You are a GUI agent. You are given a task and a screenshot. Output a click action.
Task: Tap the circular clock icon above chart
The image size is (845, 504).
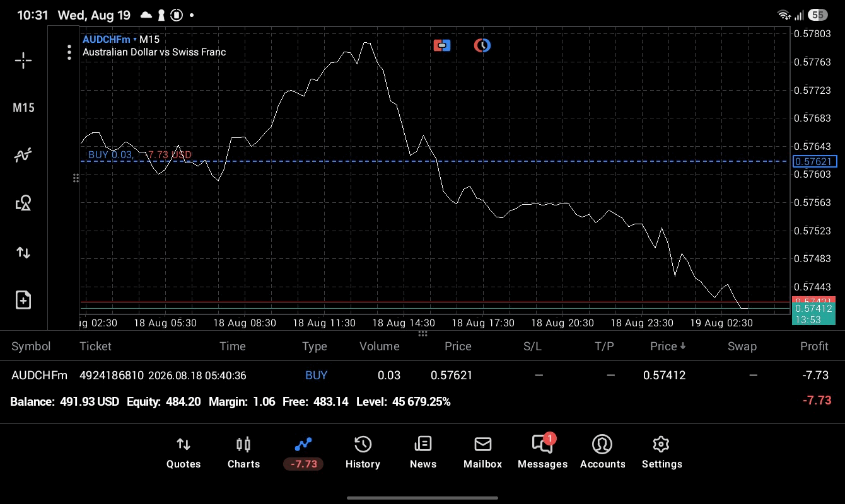[x=482, y=45]
